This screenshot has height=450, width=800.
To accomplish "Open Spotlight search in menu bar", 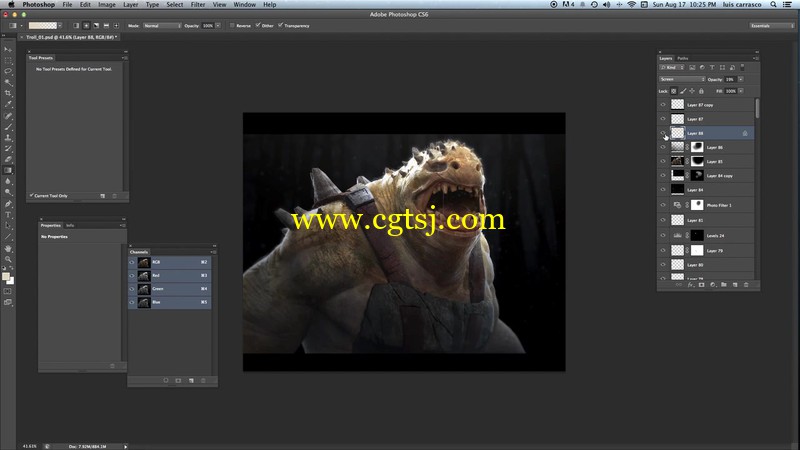I will [773, 5].
